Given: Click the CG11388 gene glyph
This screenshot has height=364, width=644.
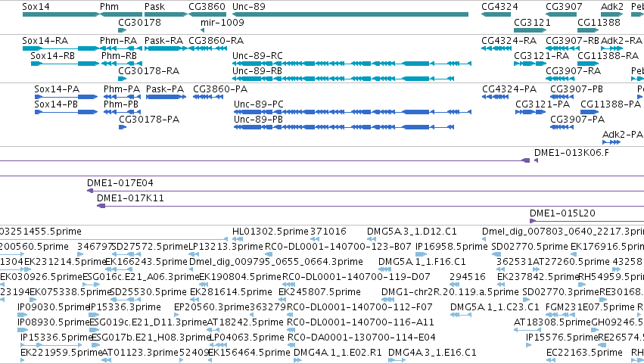Looking at the screenshot, I should pos(588,30).
